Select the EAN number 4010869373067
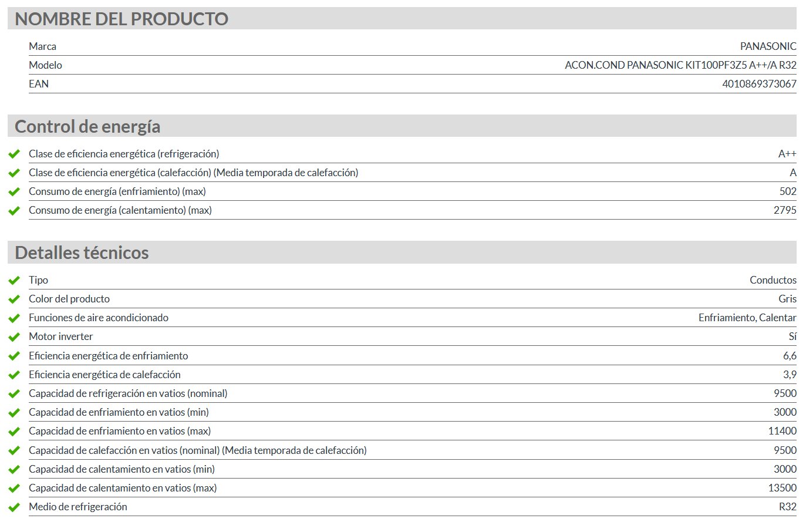The height and width of the screenshot is (532, 806). coord(759,84)
